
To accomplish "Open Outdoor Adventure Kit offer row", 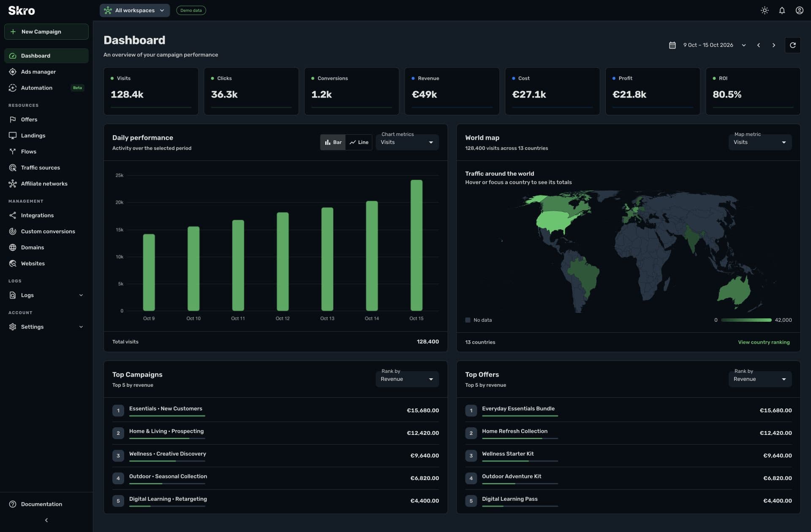I will 628,478.
